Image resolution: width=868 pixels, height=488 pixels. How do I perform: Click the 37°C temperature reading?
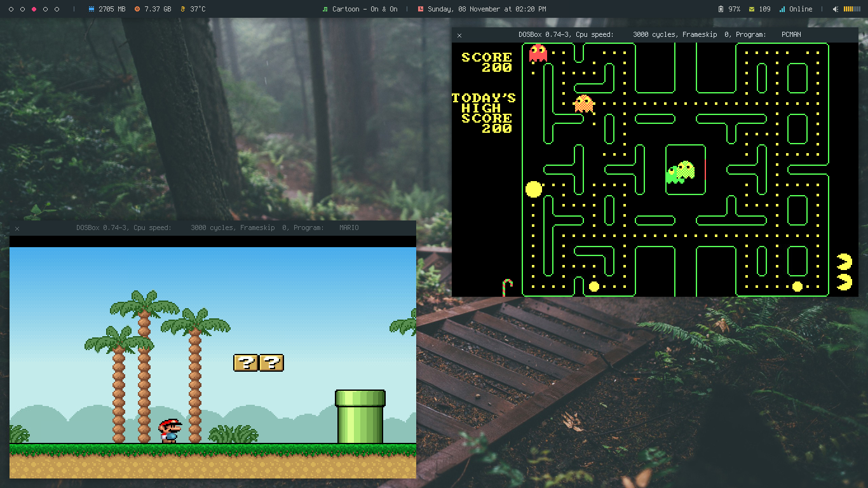tap(198, 10)
